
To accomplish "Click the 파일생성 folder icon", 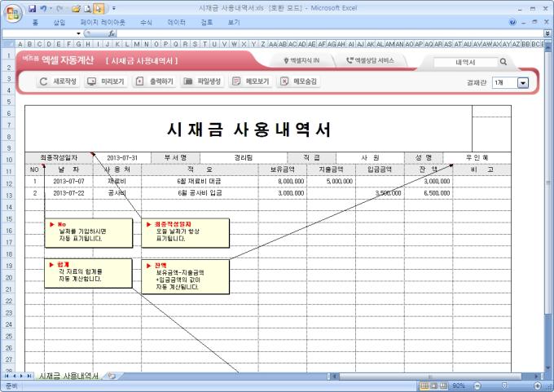I will tap(187, 81).
